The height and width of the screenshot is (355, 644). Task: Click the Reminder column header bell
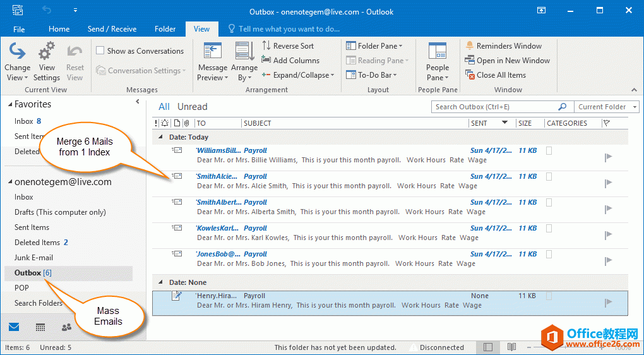(x=165, y=123)
